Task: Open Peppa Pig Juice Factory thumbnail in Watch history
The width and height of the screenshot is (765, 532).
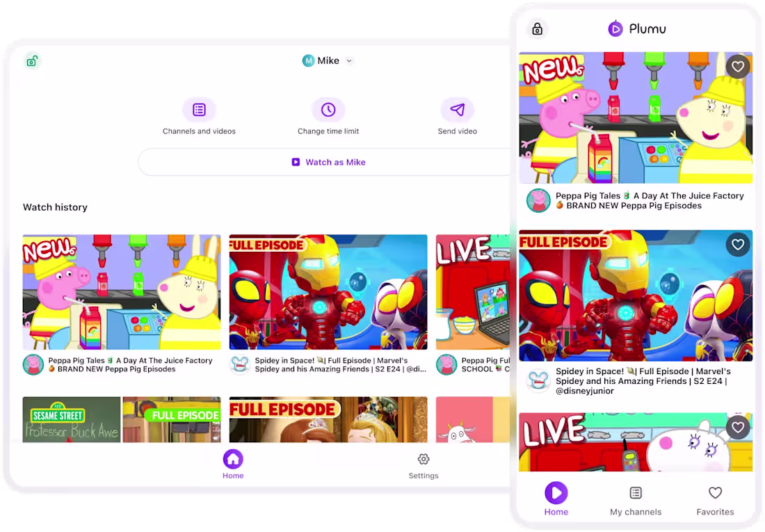Action: [x=122, y=292]
